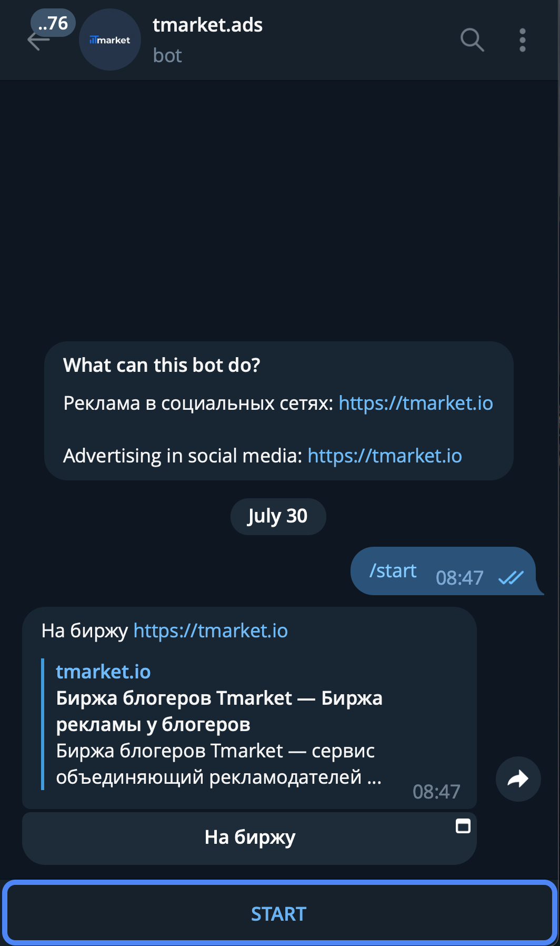Open the link after На биржу message text
The height and width of the screenshot is (946, 560).
(211, 630)
